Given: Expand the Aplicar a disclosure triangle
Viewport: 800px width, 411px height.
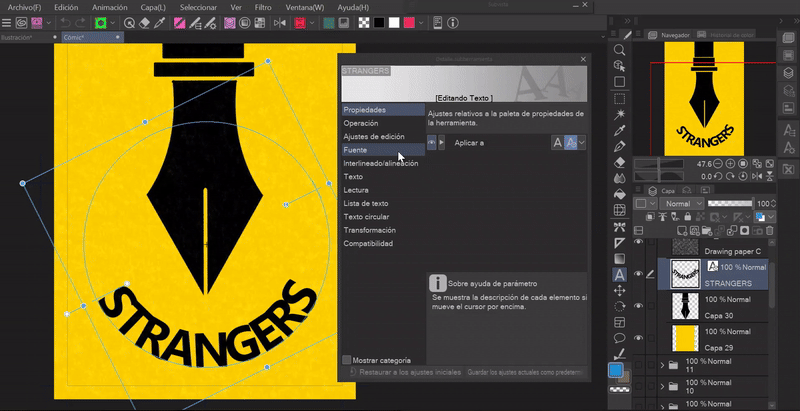Looking at the screenshot, I should pos(442,143).
